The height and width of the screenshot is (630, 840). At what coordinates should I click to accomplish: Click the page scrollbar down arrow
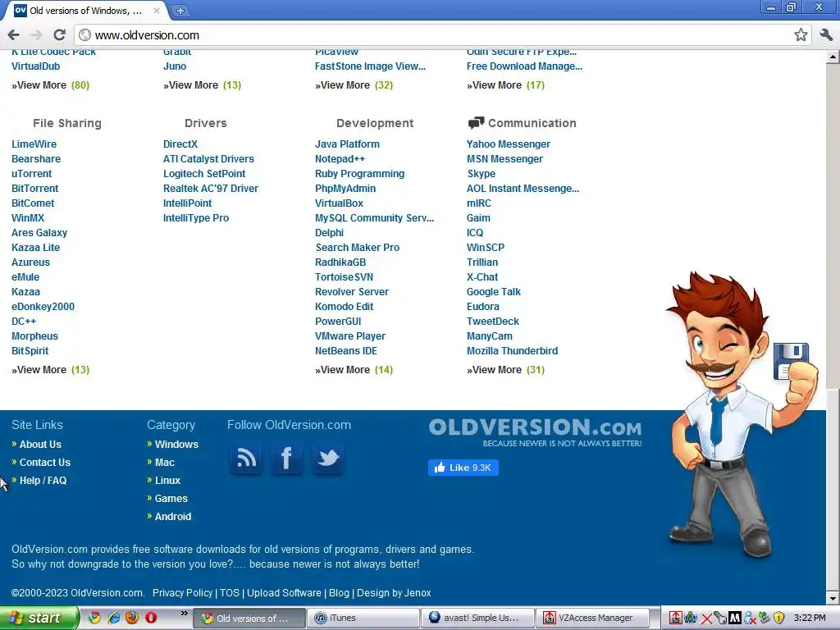pyautogui.click(x=833, y=598)
